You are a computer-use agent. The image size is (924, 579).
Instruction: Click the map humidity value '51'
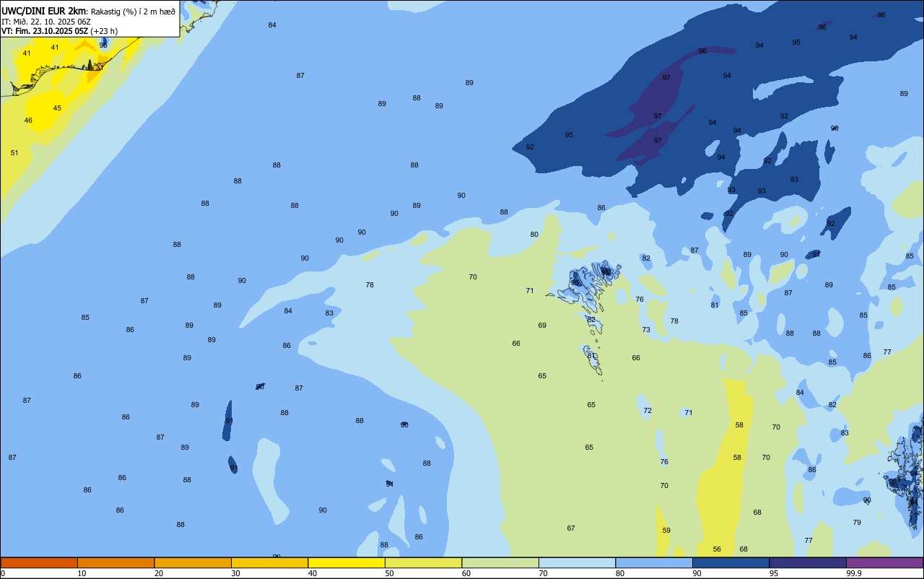[14, 152]
